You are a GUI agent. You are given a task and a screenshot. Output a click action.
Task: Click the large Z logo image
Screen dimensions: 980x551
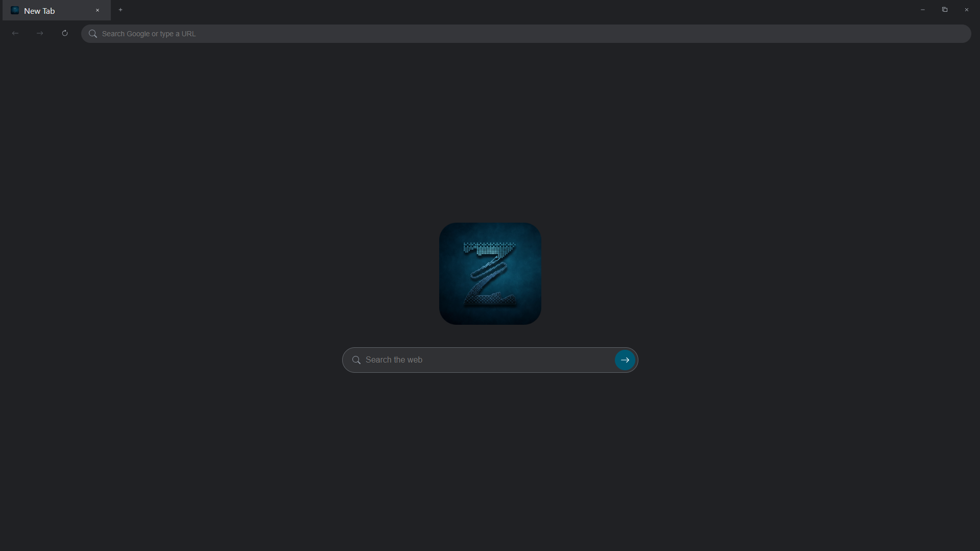pos(489,273)
